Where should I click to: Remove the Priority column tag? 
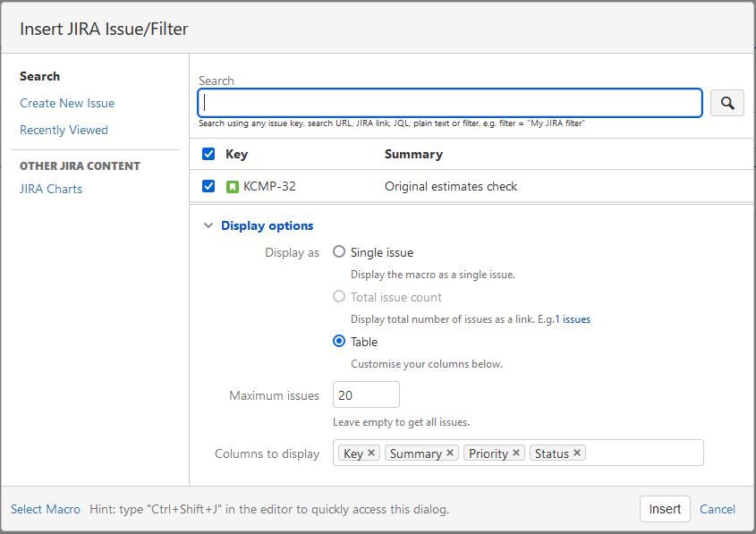pos(516,453)
